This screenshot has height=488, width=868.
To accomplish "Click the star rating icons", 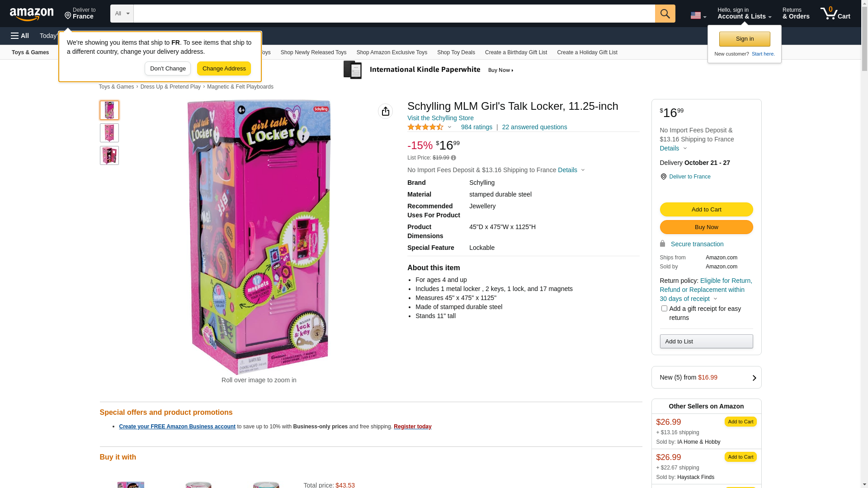I will tap(425, 127).
